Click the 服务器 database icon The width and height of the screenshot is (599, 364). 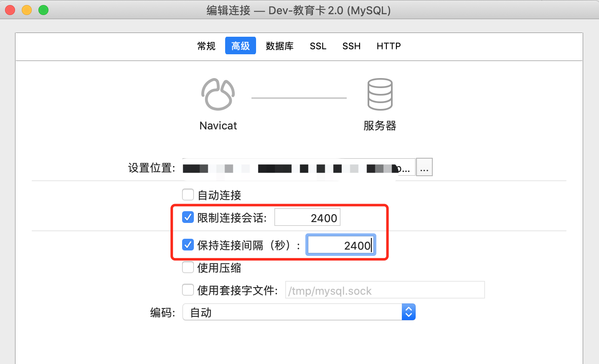[x=380, y=94]
